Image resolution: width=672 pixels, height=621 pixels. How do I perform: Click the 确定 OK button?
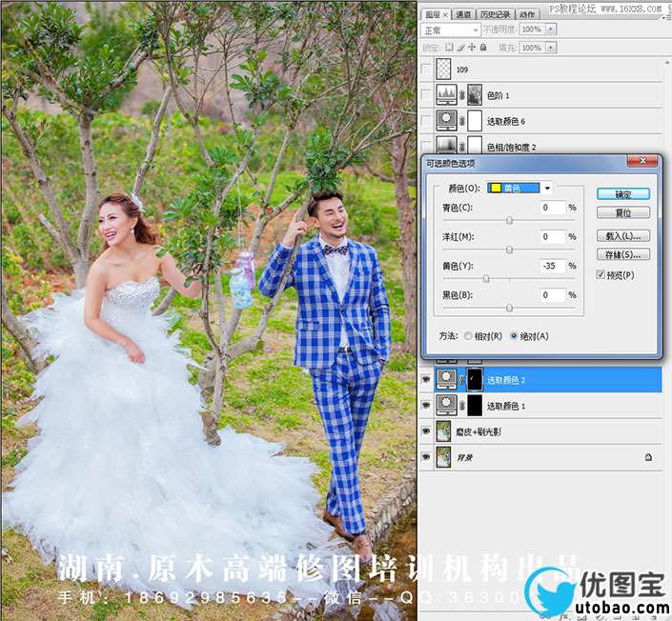tap(623, 194)
